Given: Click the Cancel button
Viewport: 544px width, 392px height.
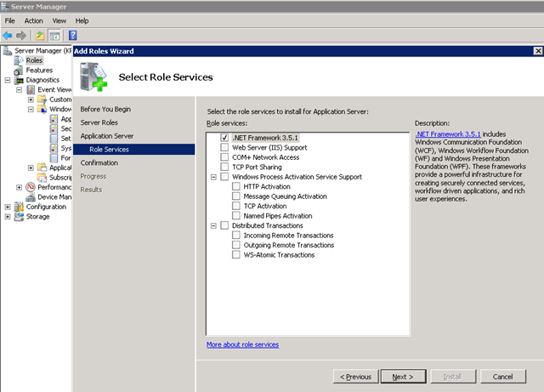Looking at the screenshot, I should [x=503, y=377].
